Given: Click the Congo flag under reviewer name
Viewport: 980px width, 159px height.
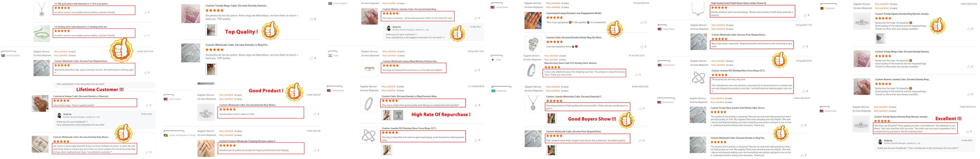Looking at the screenshot, I should 165,135.
